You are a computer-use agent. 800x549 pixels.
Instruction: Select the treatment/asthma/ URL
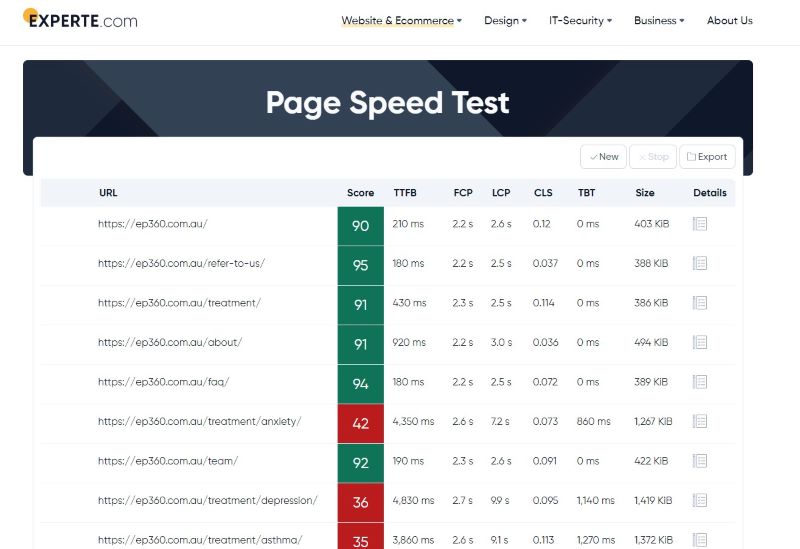[x=200, y=540]
